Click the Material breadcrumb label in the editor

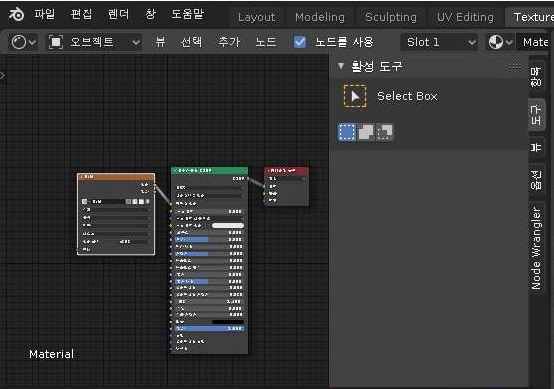pos(52,354)
